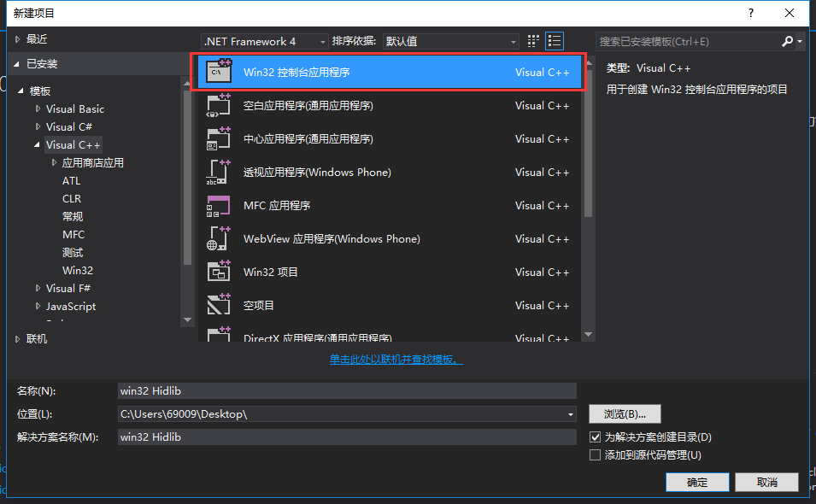Open 单击此处以联机并查找模板 link
Viewport: 816px width, 504px height.
(396, 360)
